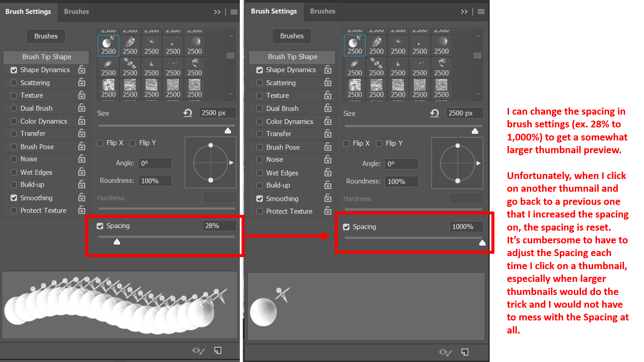Open the Brush Settings panel menu

(x=234, y=12)
